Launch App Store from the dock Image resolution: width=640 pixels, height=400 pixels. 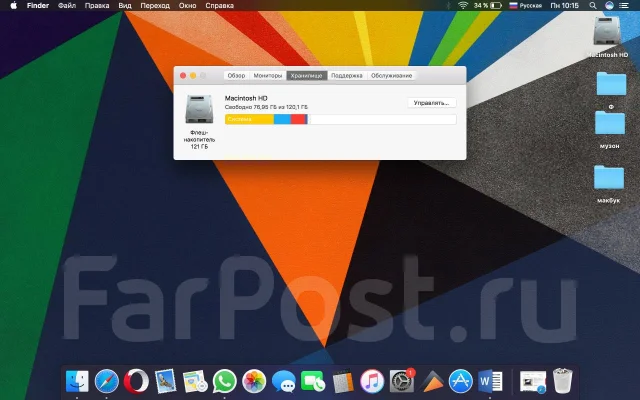pos(461,381)
